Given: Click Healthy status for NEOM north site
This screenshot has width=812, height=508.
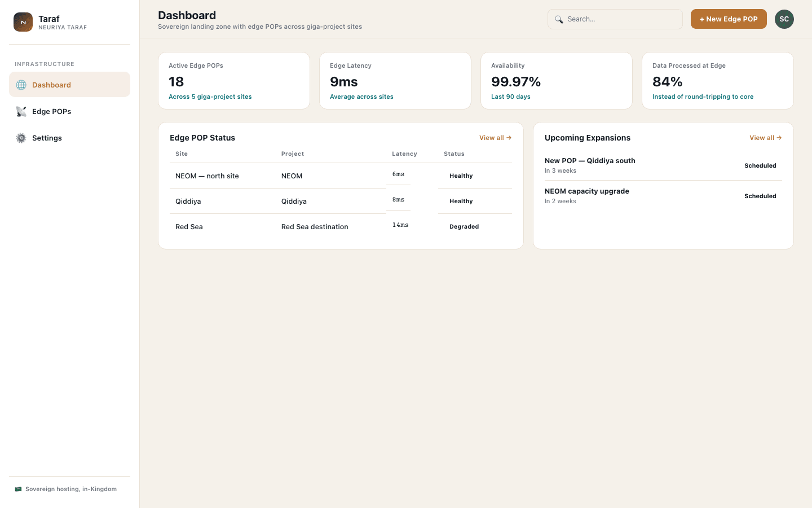Looking at the screenshot, I should pyautogui.click(x=461, y=176).
